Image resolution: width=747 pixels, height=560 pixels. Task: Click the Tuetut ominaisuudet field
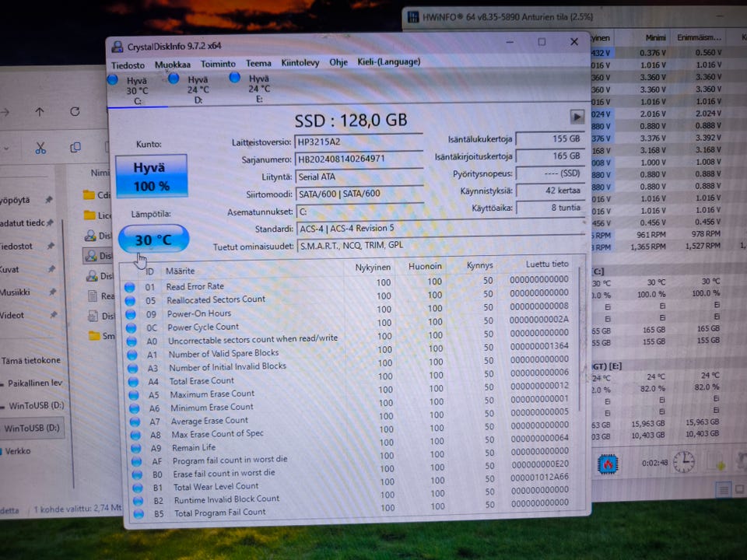coord(440,245)
